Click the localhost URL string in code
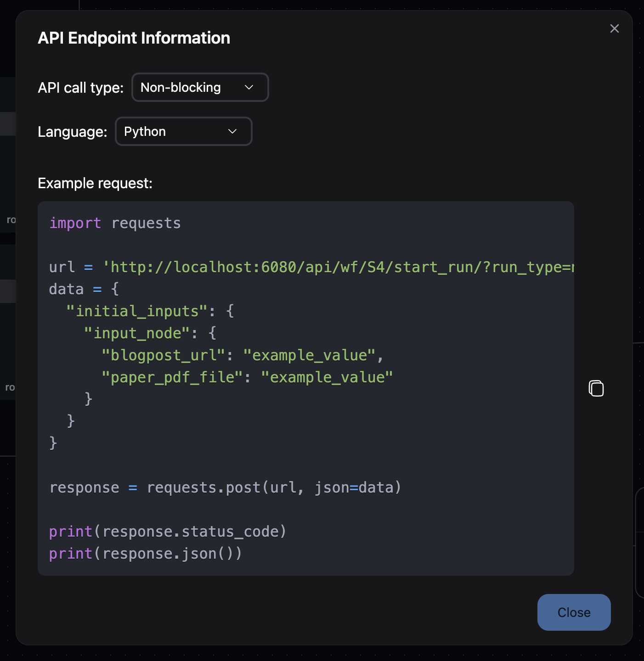 point(338,267)
